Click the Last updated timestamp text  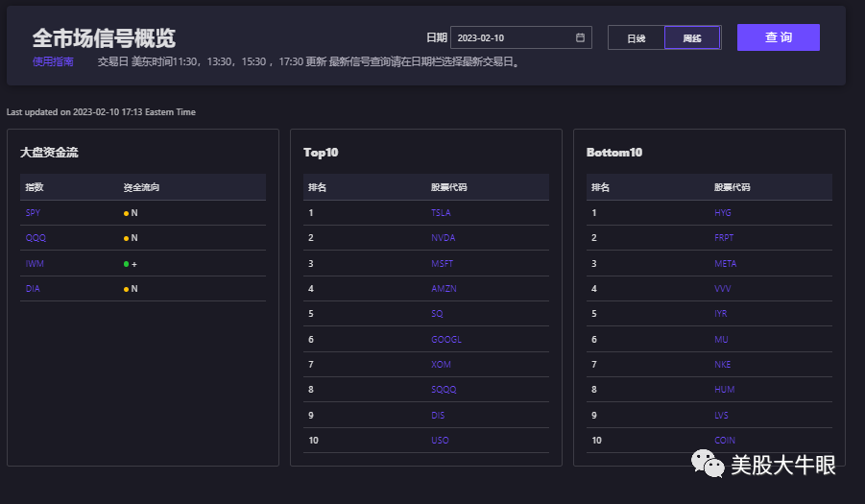click(x=101, y=112)
